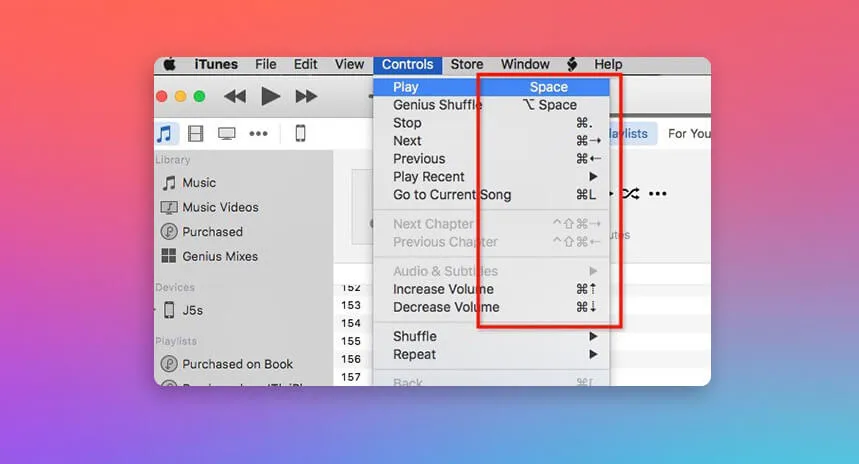This screenshot has height=464, width=859.
Task: Click the scripts menu icon before Help
Action: 572,65
